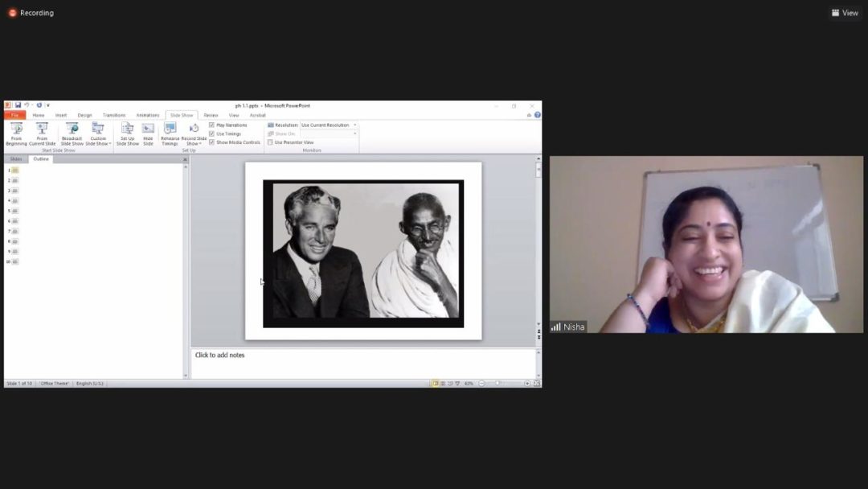The width and height of the screenshot is (868, 489).
Task: Click the slide photo of two men
Action: 363,253
